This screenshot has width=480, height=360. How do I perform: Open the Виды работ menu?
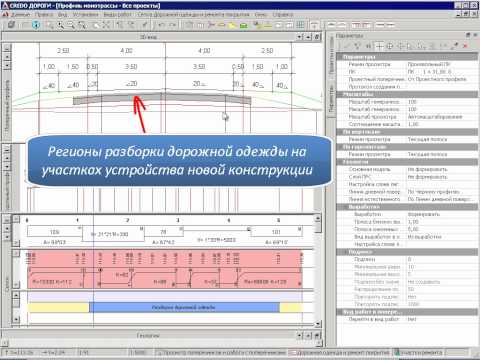click(118, 15)
